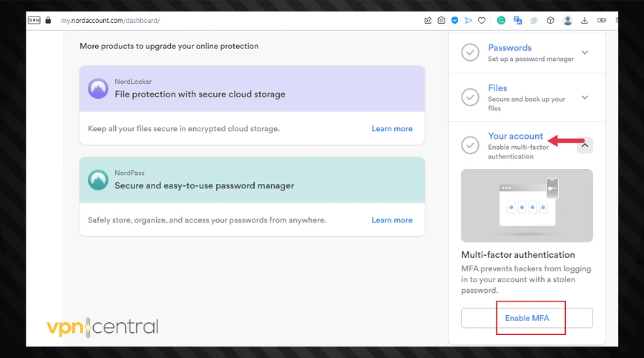644x358 pixels.
Task: Click the camera snapshot icon
Action: click(x=441, y=20)
